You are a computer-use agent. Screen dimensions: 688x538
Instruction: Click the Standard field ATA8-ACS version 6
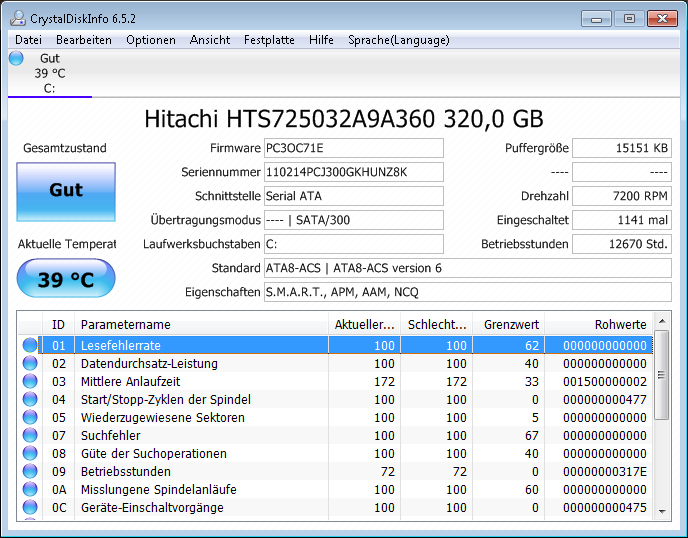(x=468, y=268)
